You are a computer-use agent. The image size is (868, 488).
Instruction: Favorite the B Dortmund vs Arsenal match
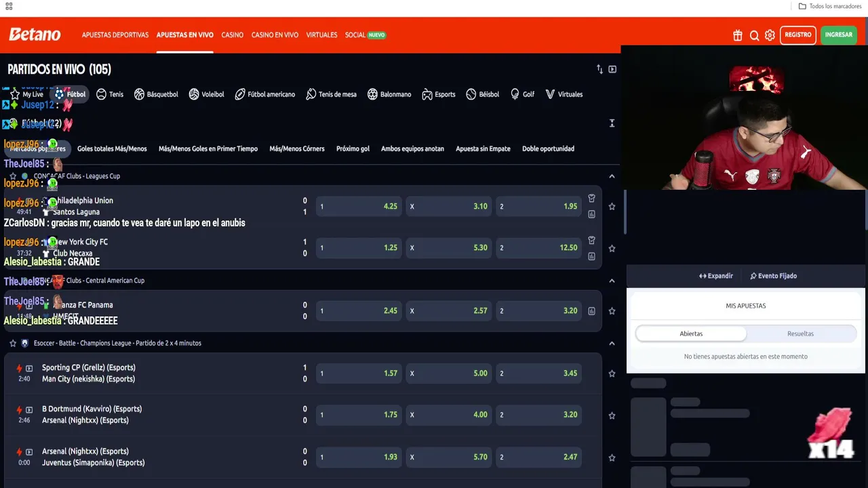pos(612,415)
